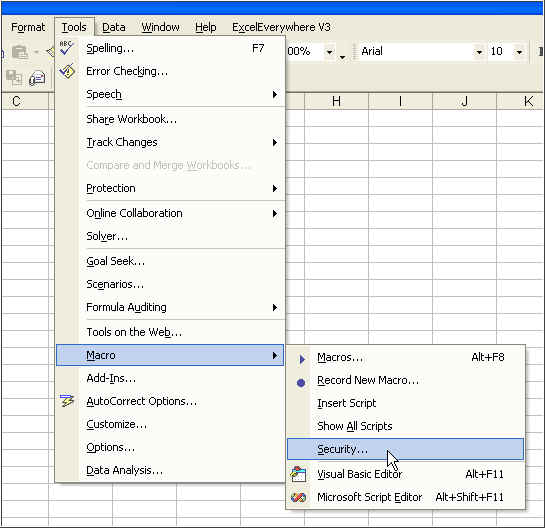Screen dimensions: 545x528
Task: Choose Record New Macro... entry
Action: click(405, 380)
